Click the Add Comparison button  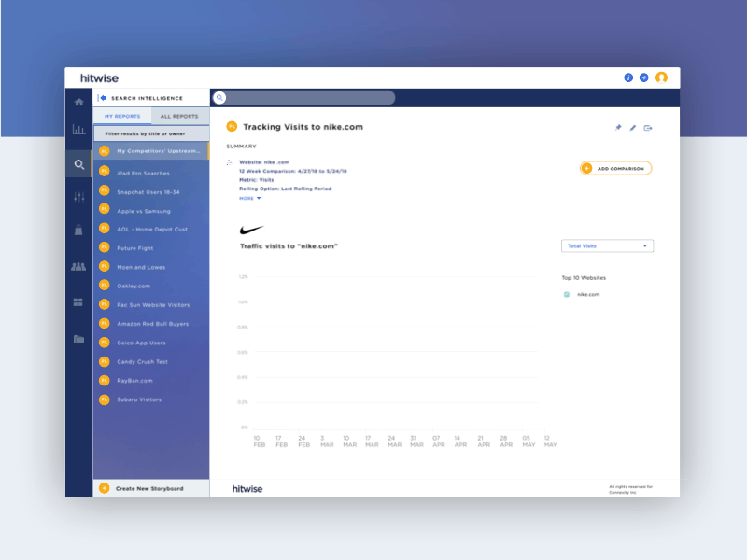(615, 169)
